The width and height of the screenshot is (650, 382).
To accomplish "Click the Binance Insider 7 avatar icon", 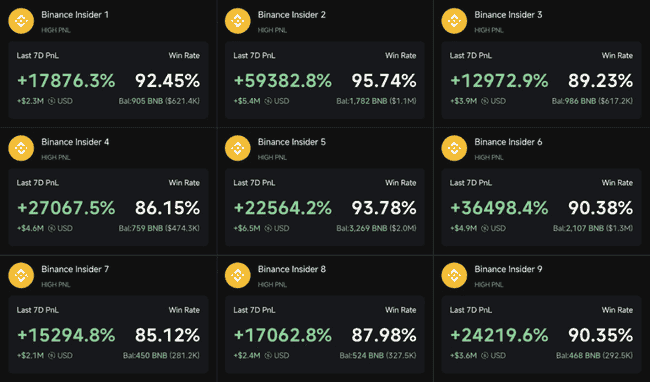I will click(x=21, y=275).
